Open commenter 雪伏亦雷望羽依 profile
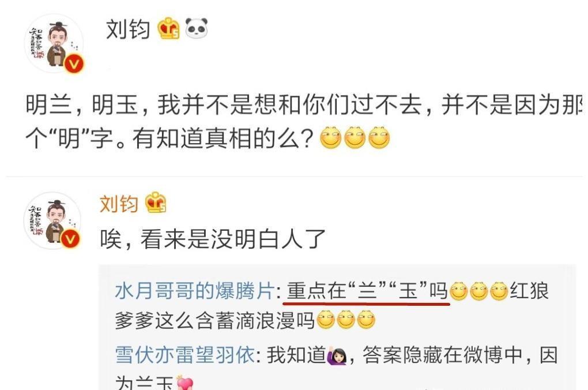 point(185,355)
